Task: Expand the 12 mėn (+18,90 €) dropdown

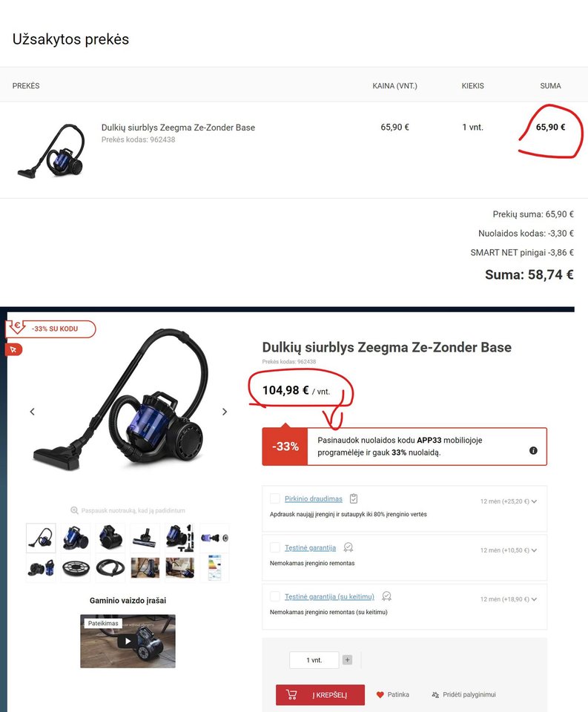Action: [x=509, y=599]
